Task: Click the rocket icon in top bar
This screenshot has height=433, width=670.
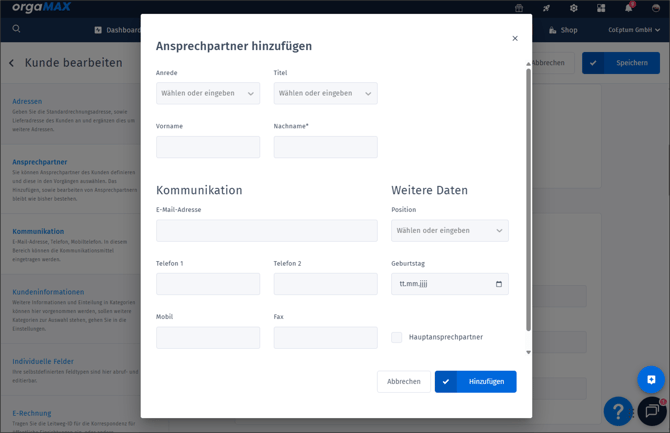Action: (x=546, y=8)
